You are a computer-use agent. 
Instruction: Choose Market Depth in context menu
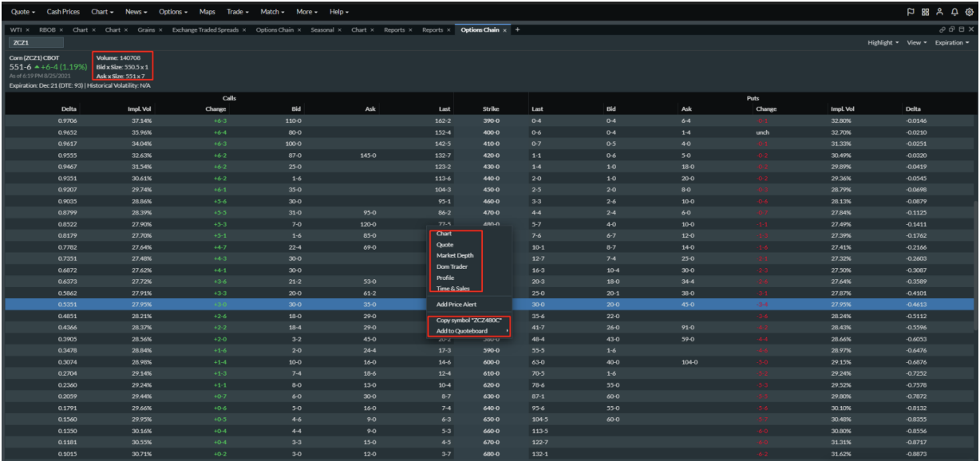[455, 255]
